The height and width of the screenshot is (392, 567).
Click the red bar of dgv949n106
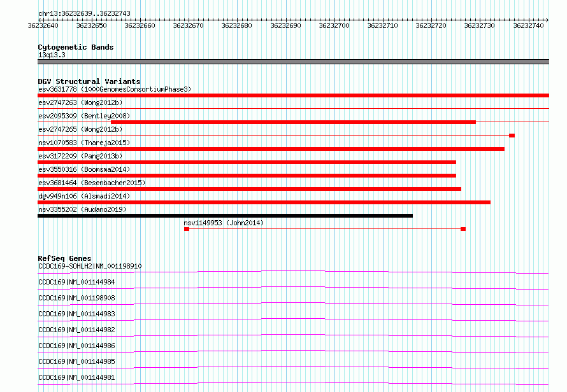pyautogui.click(x=264, y=202)
